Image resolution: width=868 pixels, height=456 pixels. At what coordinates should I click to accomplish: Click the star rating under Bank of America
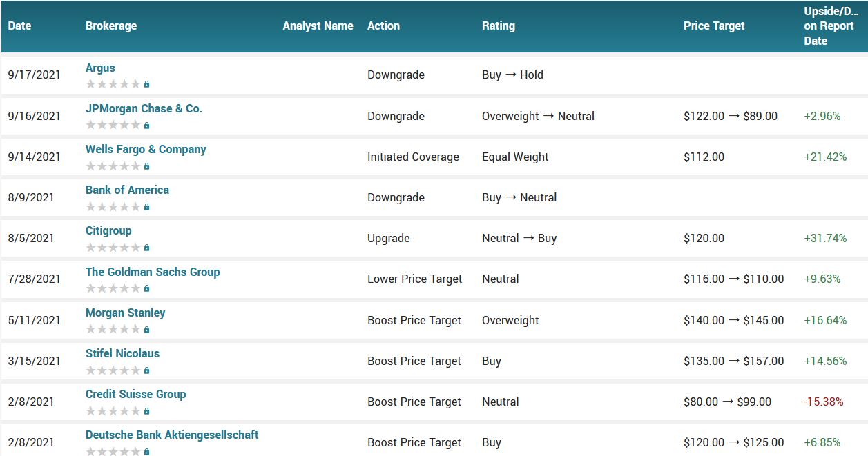point(113,206)
